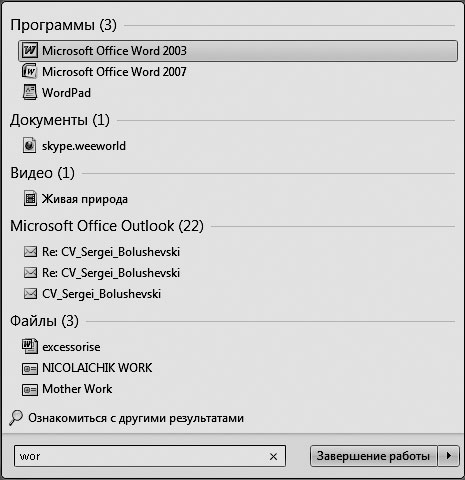This screenshot has width=465, height=480.
Task: Click the NICOLAICHIK WORK contact card icon
Action: pos(30,368)
